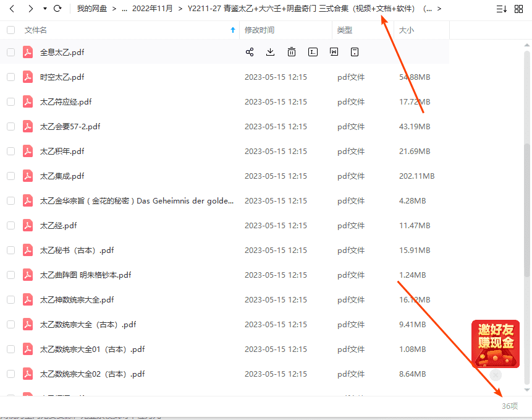Download the 全息太乙.pdf file
The image size is (532, 420).
coord(270,53)
